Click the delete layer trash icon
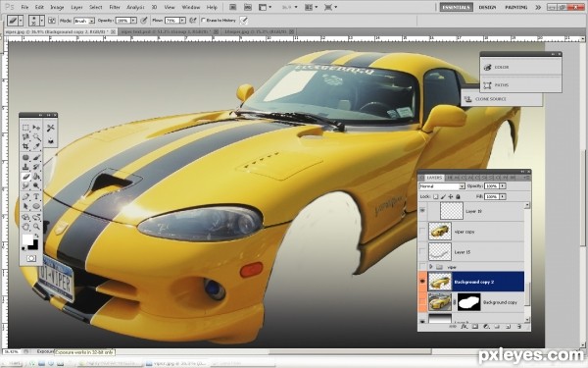 click(519, 327)
